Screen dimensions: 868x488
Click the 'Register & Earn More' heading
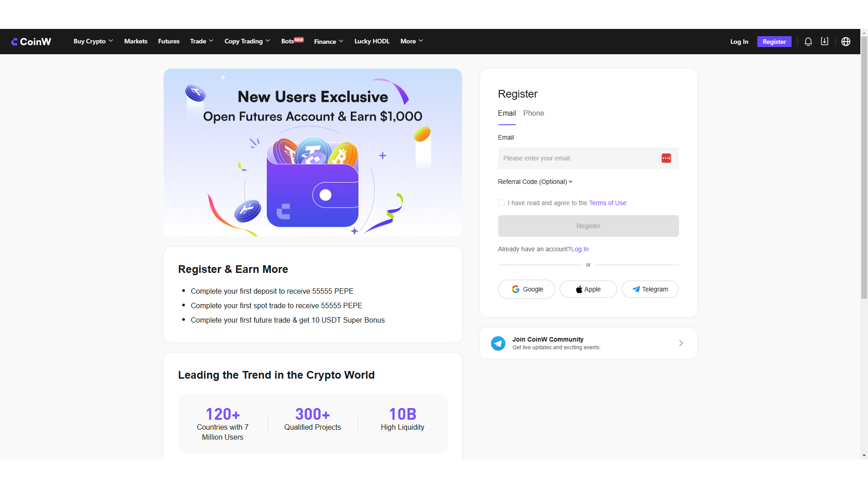coord(233,269)
